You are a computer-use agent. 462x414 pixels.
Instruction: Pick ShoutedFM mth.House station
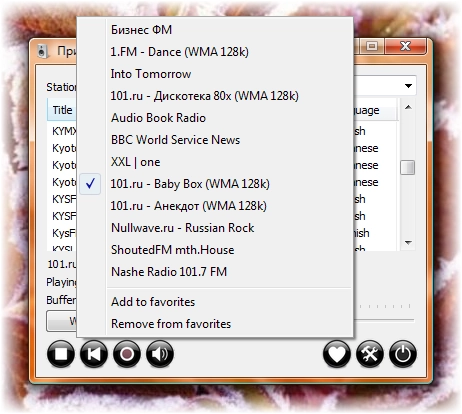(x=215, y=250)
